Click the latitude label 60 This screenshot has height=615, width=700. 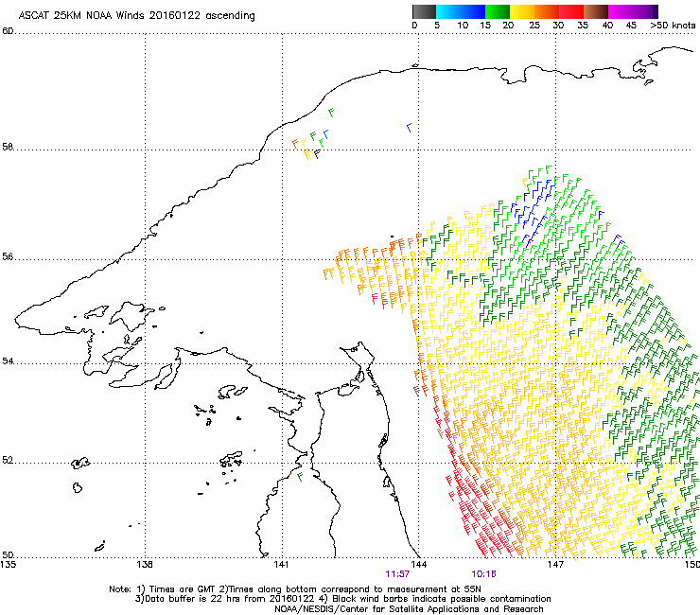pos(8,31)
